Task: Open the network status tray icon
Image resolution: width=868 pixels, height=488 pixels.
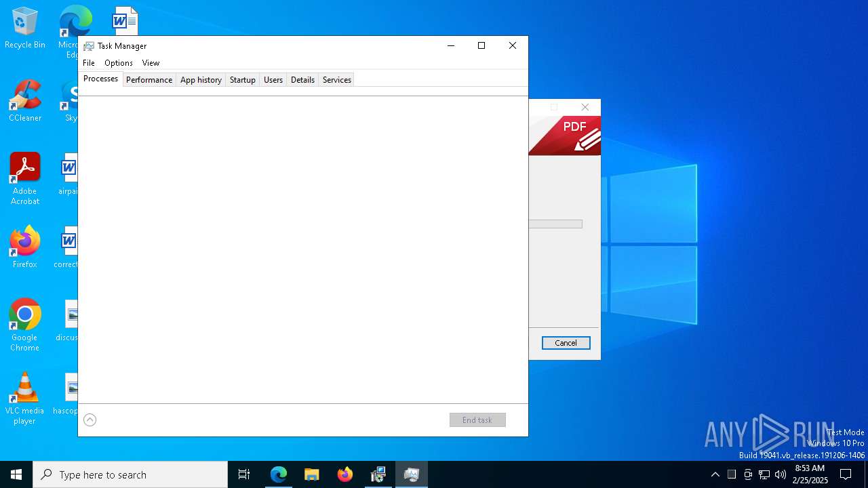Action: 764,474
